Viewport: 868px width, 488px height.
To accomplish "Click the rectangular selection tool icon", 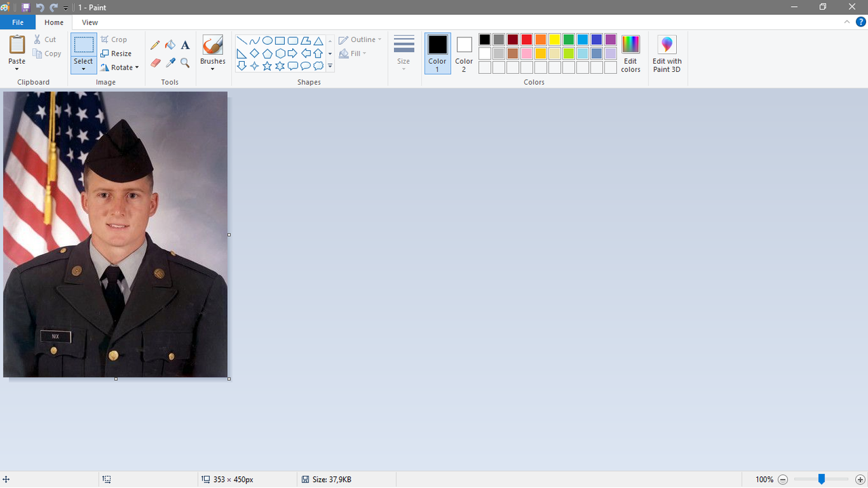I will [83, 45].
